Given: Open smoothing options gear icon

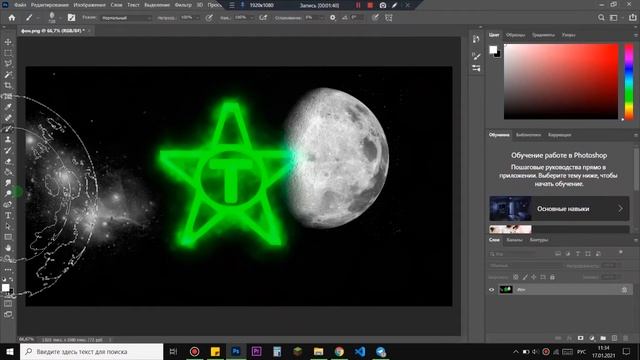Looking at the screenshot, I should click(333, 18).
